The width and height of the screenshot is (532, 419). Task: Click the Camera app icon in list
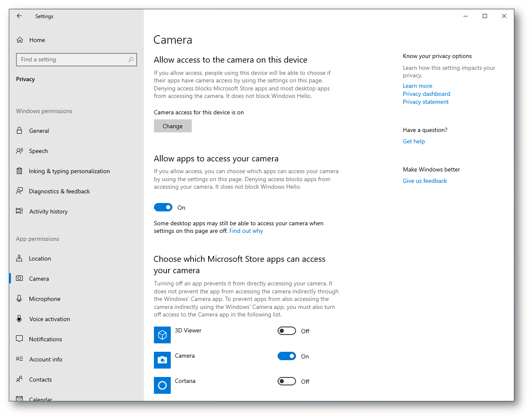(x=162, y=360)
